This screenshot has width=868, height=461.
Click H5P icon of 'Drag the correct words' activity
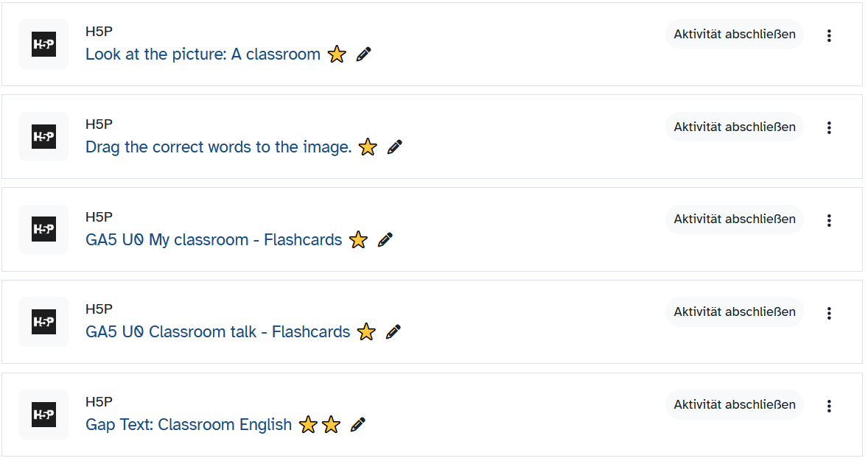(43, 137)
